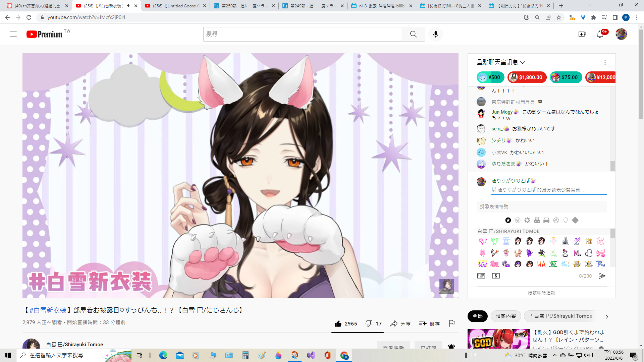Expand 重點聊天室訊息 chat mode dropdown
The width and height of the screenshot is (644, 362).
(501, 62)
